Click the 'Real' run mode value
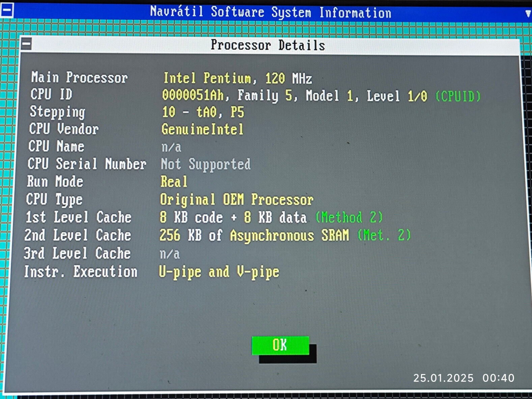This screenshot has width=532, height=399. tap(174, 182)
